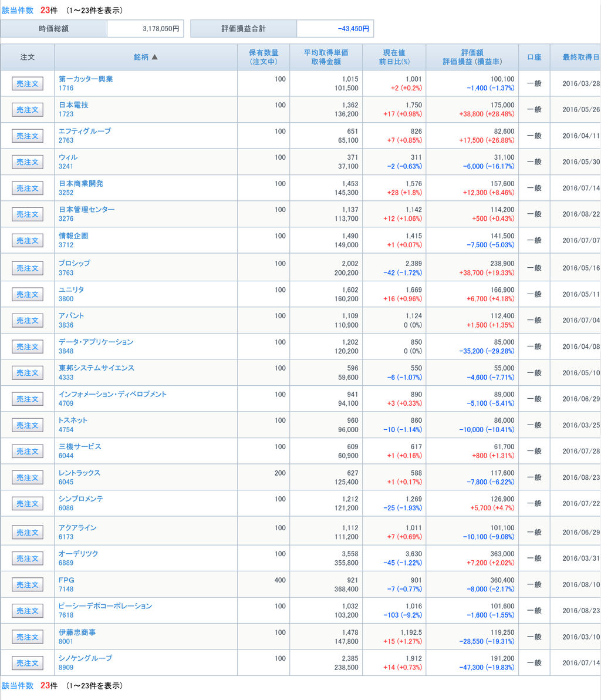Click 売注文 button for ウィル
This screenshot has width=601, height=700.
tap(27, 162)
